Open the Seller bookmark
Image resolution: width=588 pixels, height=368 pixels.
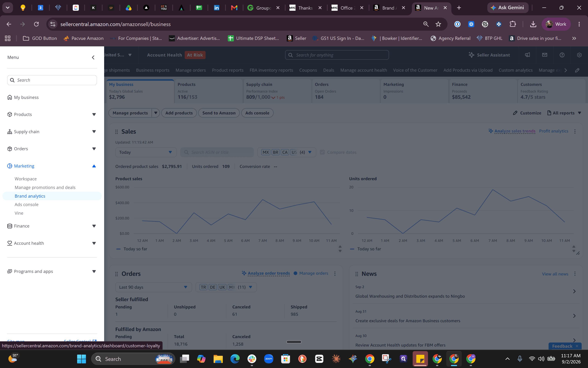click(296, 38)
